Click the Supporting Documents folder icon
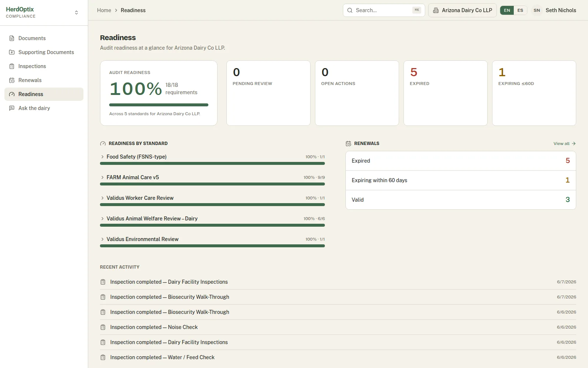 (x=12, y=52)
